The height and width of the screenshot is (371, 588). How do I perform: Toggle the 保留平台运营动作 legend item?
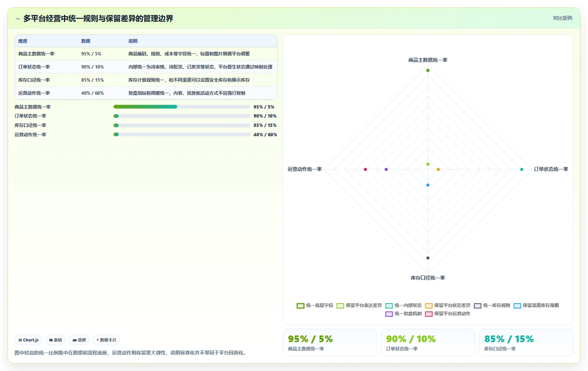[x=448, y=314]
